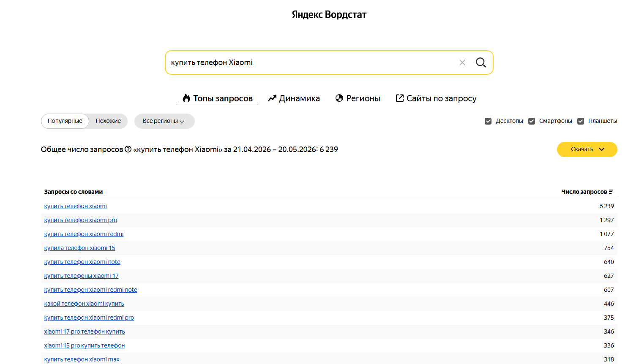Click the count value 336
Viewport: 639px width, 364px height.
point(609,345)
